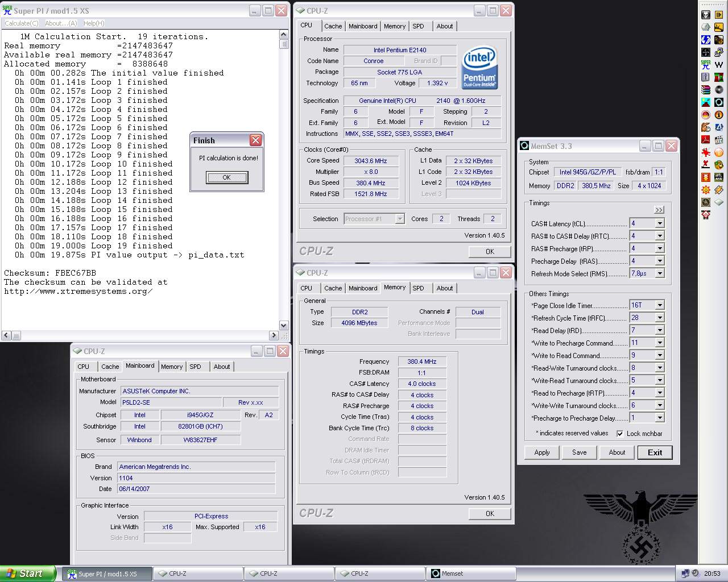Switch to Memset on the taskbar
728x582 pixels.
click(x=472, y=573)
